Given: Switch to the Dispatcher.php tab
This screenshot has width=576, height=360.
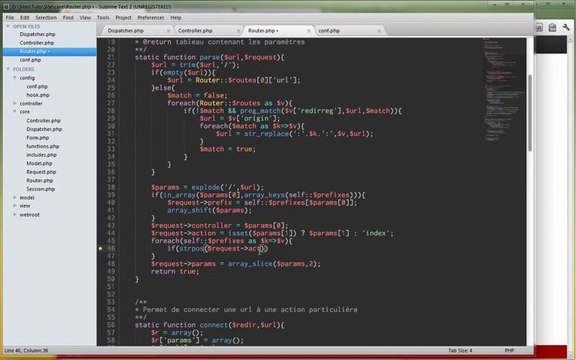Looking at the screenshot, I should [137, 31].
